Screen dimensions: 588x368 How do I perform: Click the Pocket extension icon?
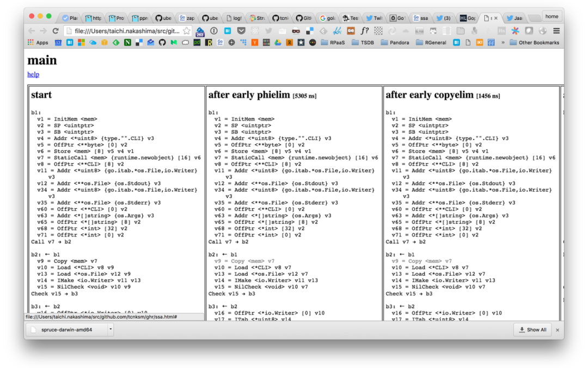(x=241, y=31)
